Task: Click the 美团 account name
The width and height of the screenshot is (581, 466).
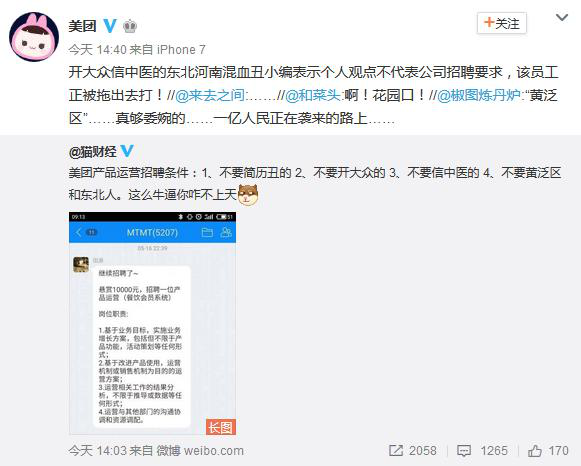Action: point(82,26)
